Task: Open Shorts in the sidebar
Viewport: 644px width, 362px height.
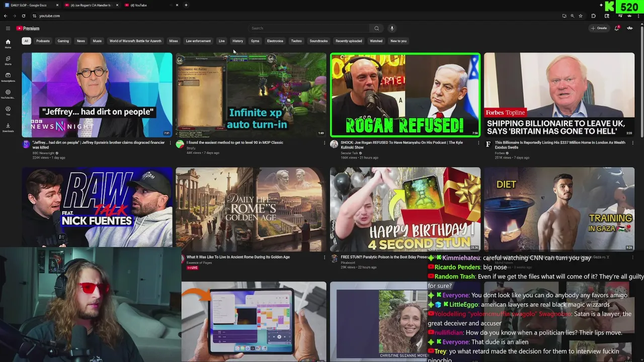Action: (8, 60)
